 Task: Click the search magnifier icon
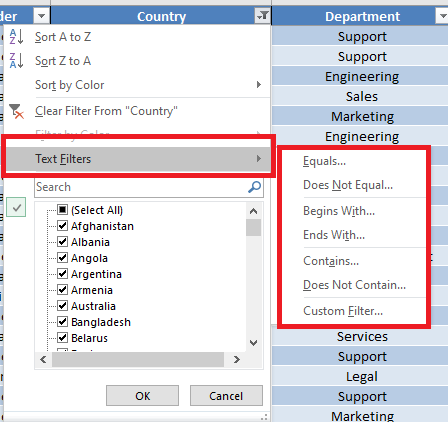255,187
